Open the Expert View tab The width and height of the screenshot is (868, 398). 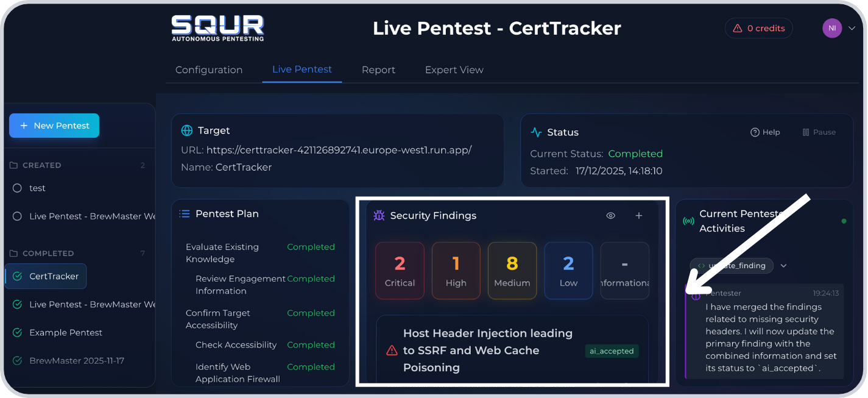click(x=454, y=70)
